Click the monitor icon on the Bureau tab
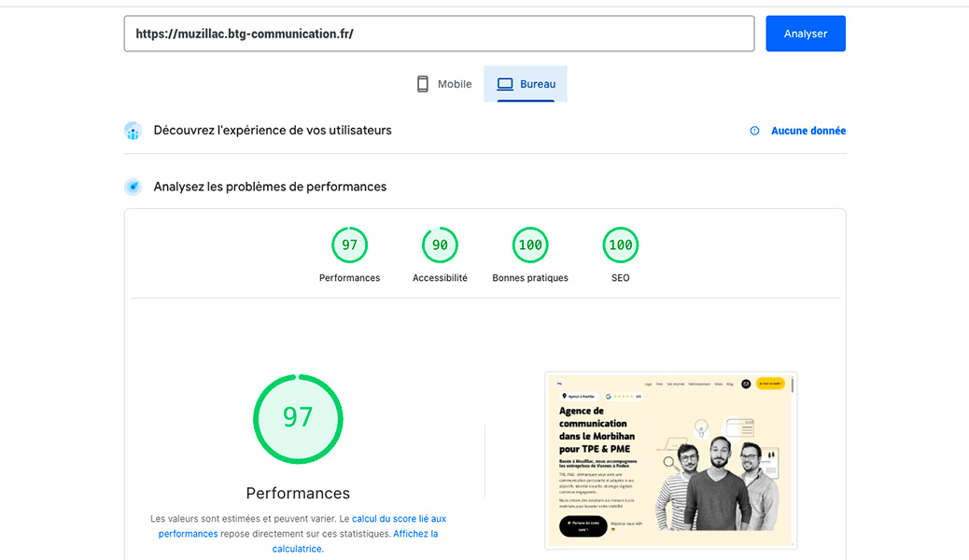Image resolution: width=969 pixels, height=560 pixels. [504, 83]
